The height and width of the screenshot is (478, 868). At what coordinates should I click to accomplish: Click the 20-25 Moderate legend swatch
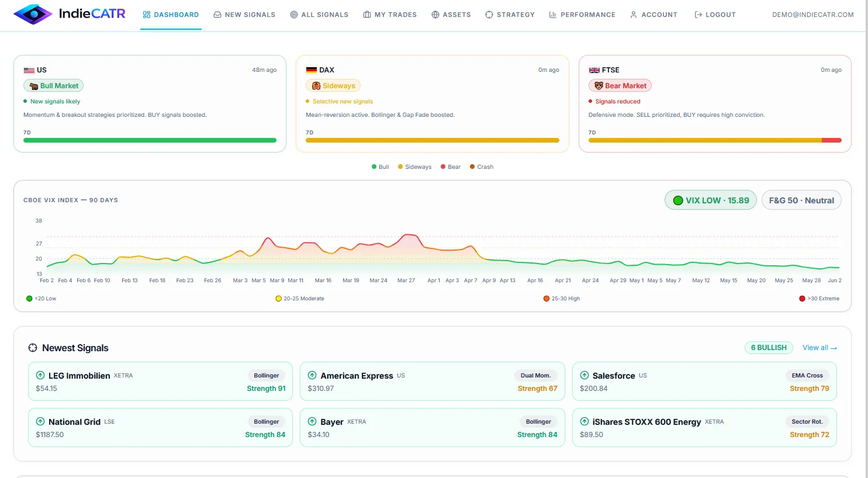click(x=278, y=299)
